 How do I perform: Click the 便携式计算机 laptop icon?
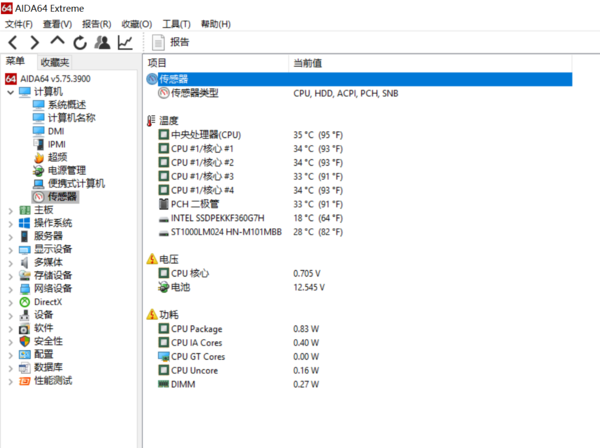click(39, 184)
